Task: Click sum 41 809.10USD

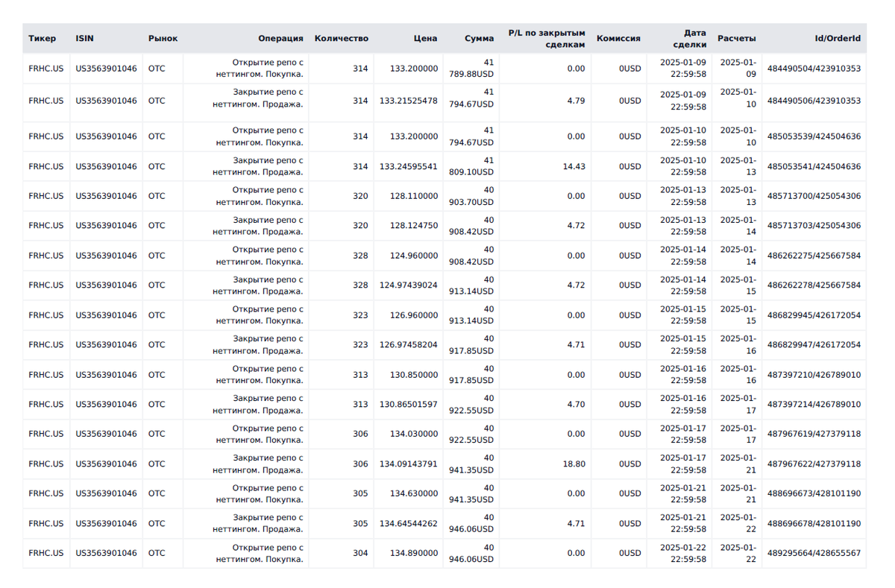Action: [x=471, y=166]
